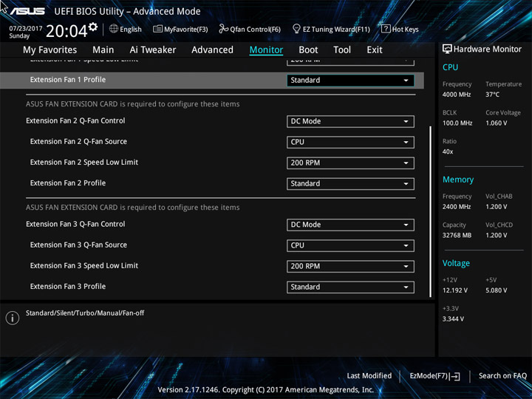Click the 40x ratio value
The image size is (532, 399).
448,151
